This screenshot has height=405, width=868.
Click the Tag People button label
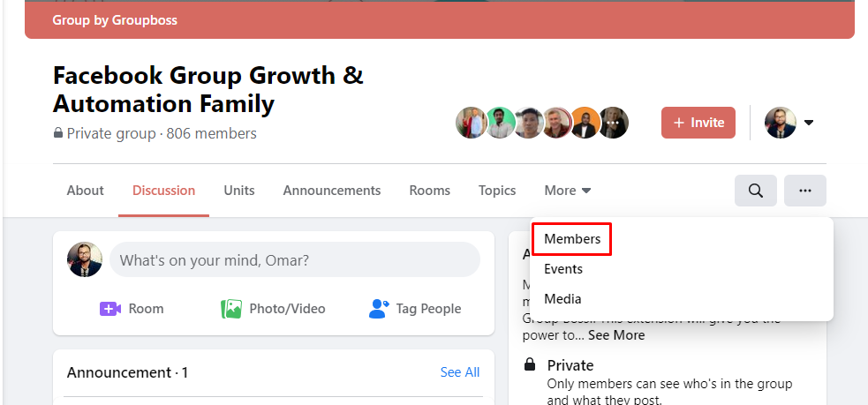[x=428, y=309]
